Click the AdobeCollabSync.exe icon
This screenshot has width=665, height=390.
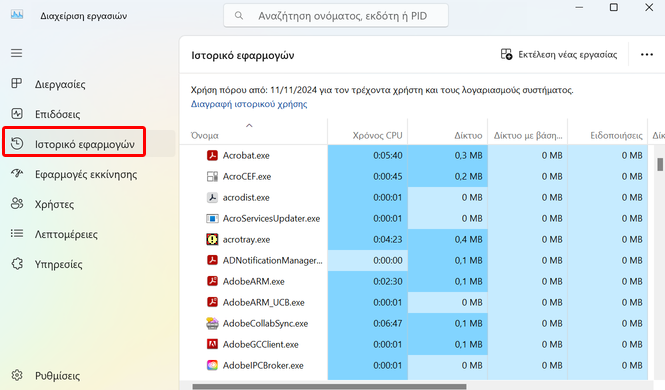[212, 323]
